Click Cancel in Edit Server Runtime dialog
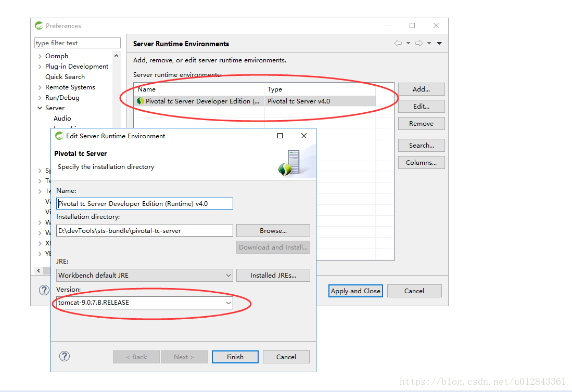This screenshot has width=572, height=392. (x=286, y=357)
